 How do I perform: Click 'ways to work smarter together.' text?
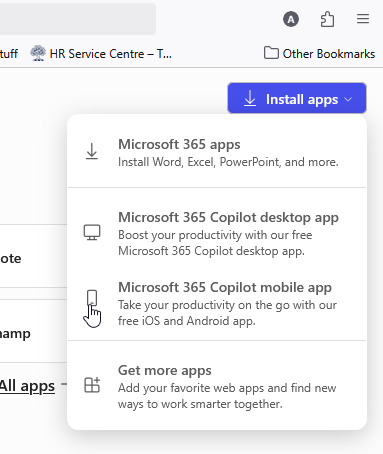(x=200, y=404)
